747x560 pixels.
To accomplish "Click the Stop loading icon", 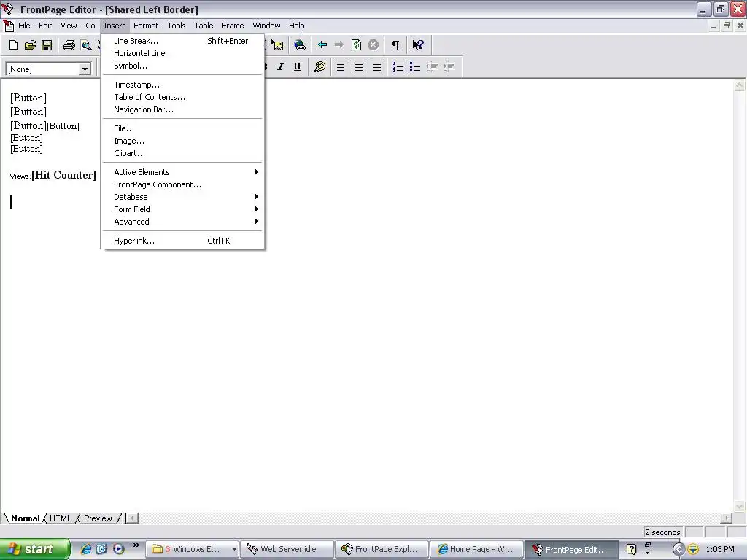I will [x=373, y=44].
